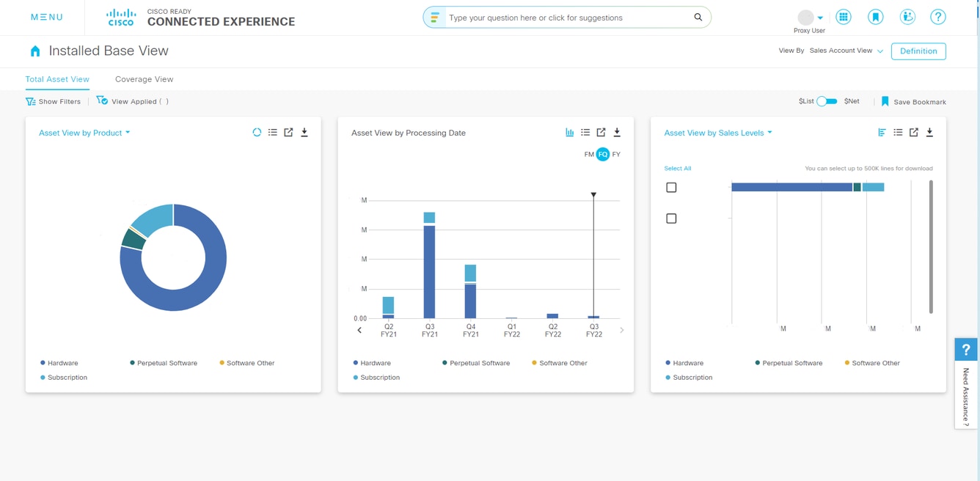Open the main MENU

(46, 17)
